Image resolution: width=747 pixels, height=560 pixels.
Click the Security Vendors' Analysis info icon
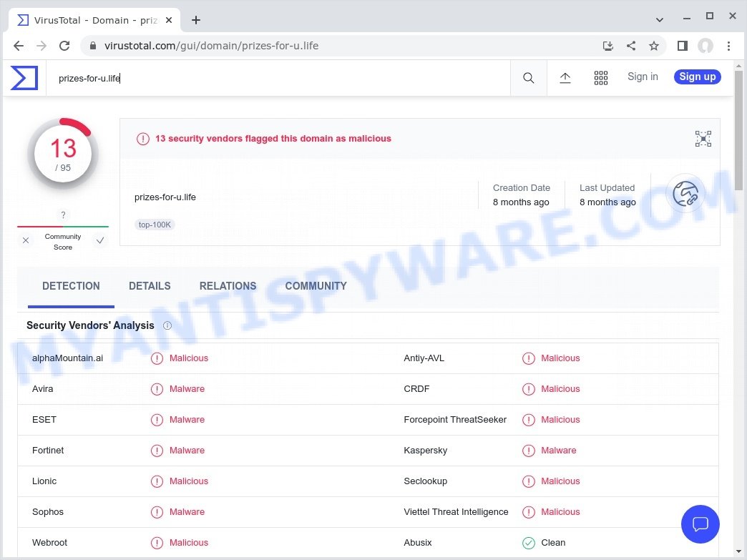(167, 325)
